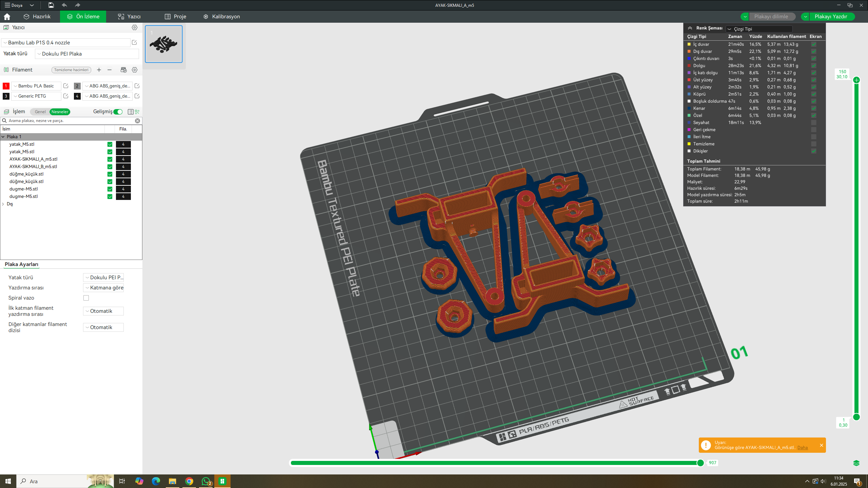This screenshot has width=868, height=488.
Task: Switch to the Ön İzleme tab
Action: click(83, 17)
